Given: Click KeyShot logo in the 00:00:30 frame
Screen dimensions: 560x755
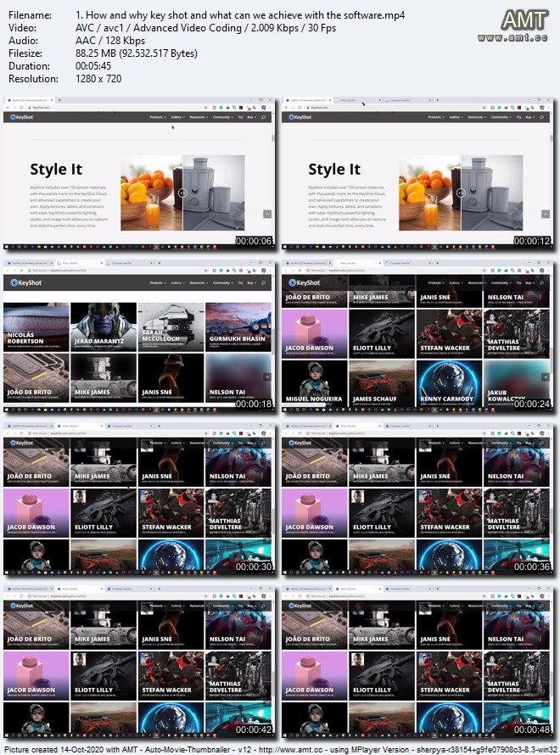Looking at the screenshot, I should (22, 443).
